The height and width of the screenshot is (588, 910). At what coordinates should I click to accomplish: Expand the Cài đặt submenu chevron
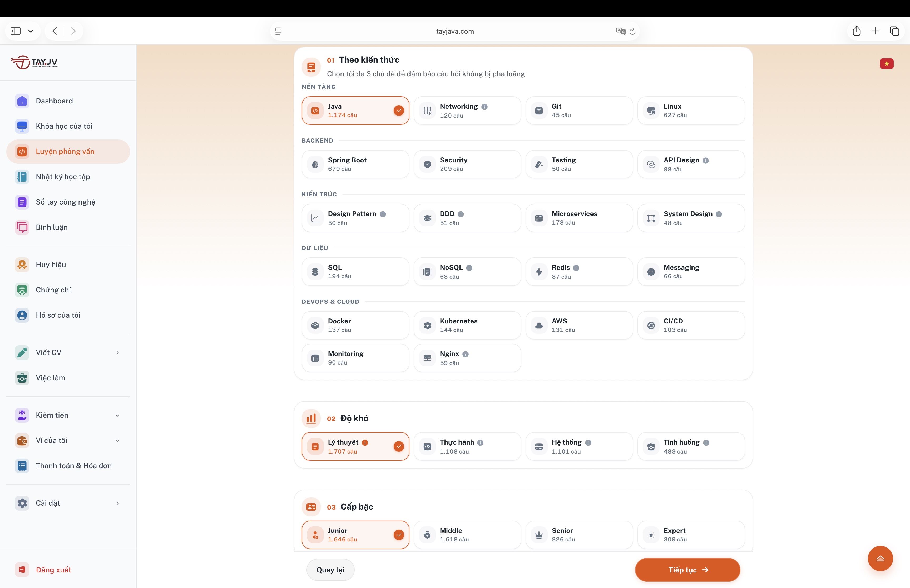118,503
